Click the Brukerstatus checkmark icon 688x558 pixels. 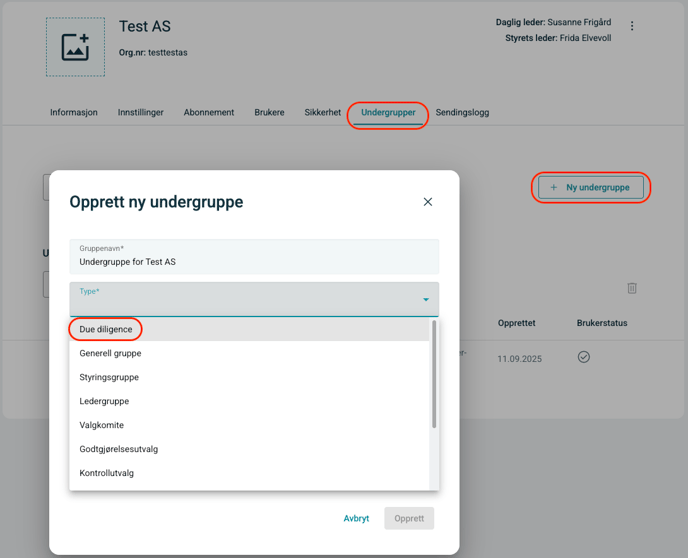pos(584,357)
